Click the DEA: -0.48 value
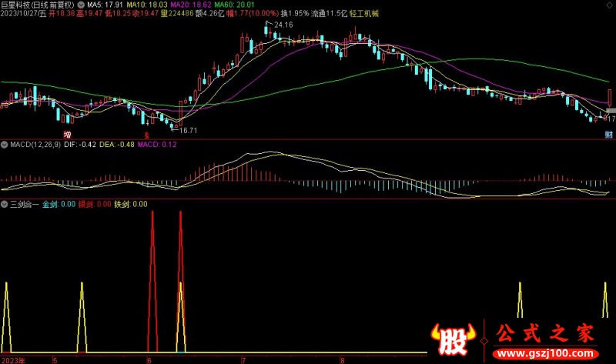Viewport: 616px width, 364px height. click(x=117, y=145)
